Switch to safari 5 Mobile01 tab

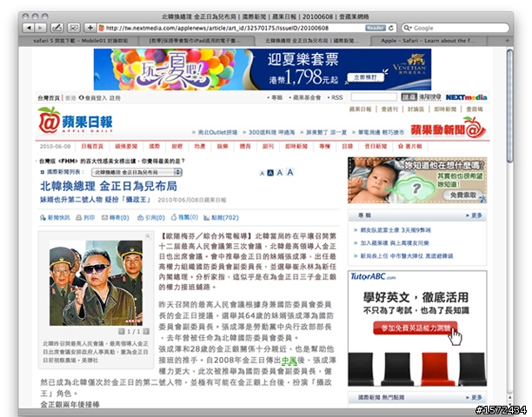(x=81, y=41)
